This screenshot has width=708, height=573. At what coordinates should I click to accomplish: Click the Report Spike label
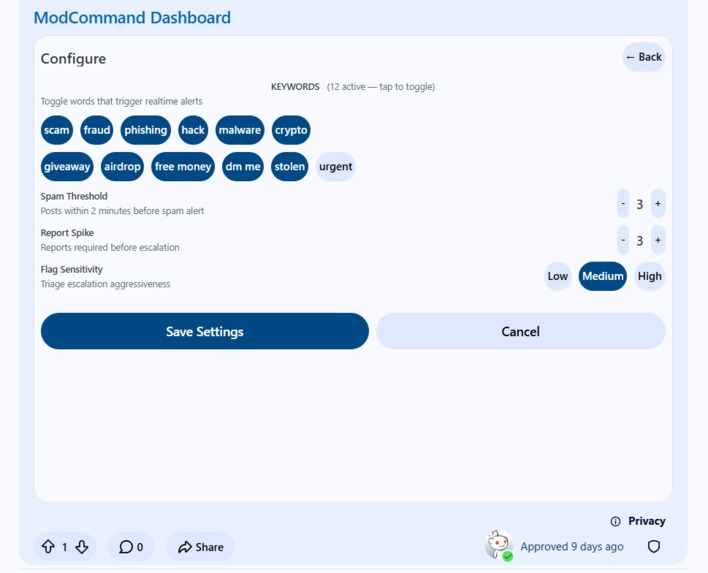[67, 233]
